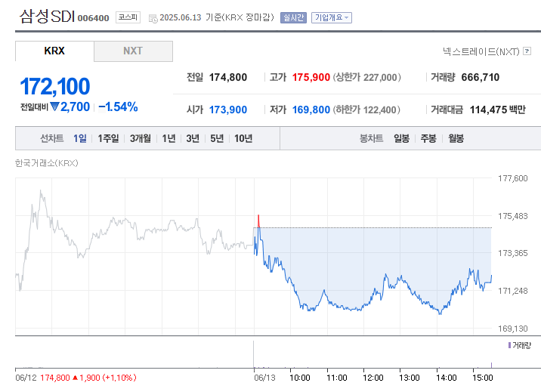Click the 171,248 price axis label

513,291
